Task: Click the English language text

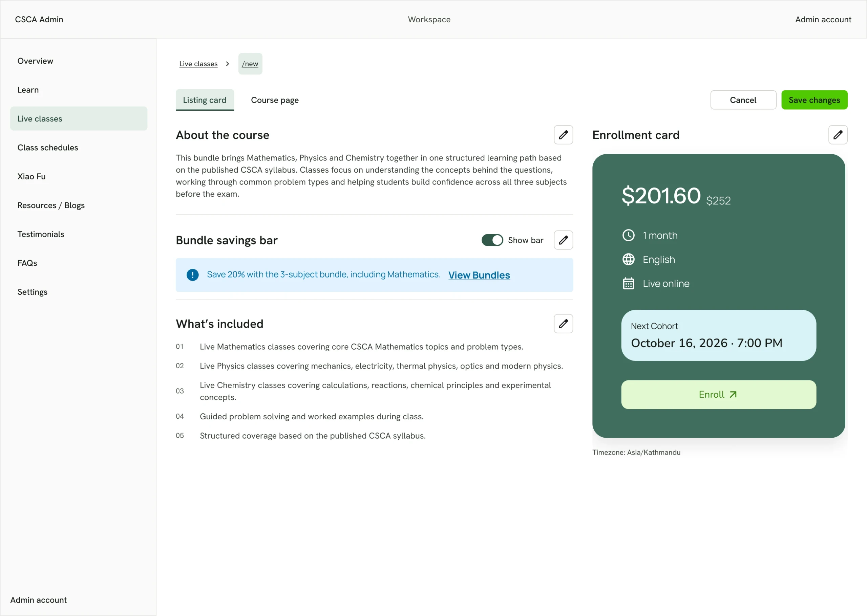Action: (x=659, y=260)
